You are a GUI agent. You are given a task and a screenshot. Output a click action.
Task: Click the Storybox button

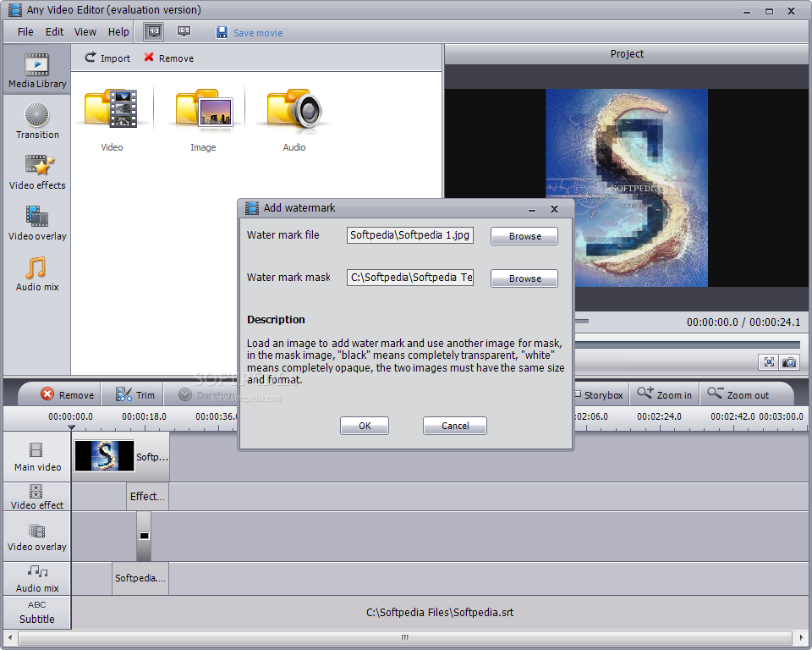pos(600,395)
